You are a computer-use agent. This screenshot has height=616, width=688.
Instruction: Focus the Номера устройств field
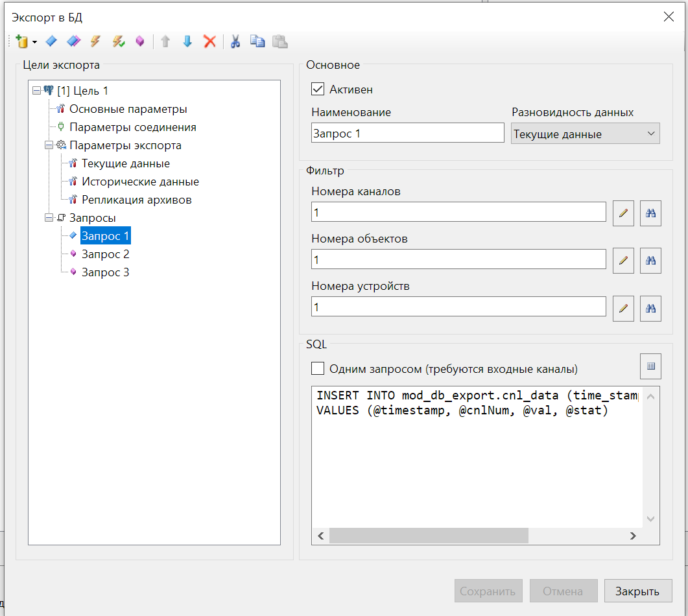click(x=458, y=307)
